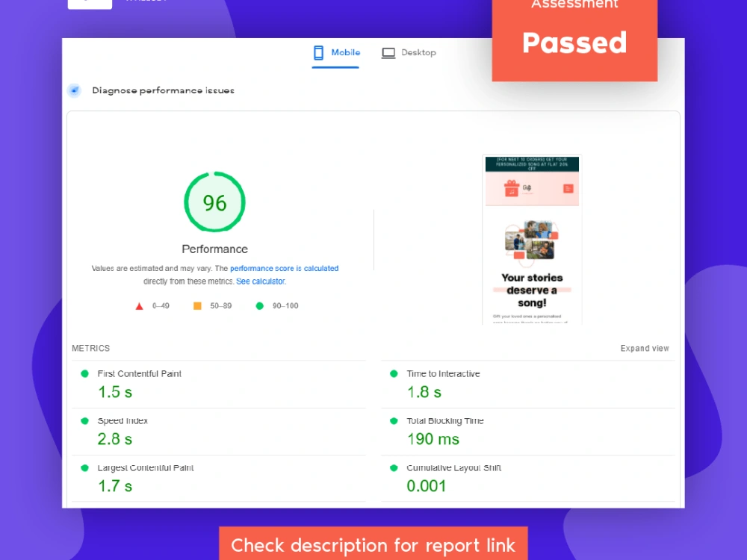The height and width of the screenshot is (560, 747).
Task: Click the green dot beside Speed Index
Action: [x=85, y=421]
